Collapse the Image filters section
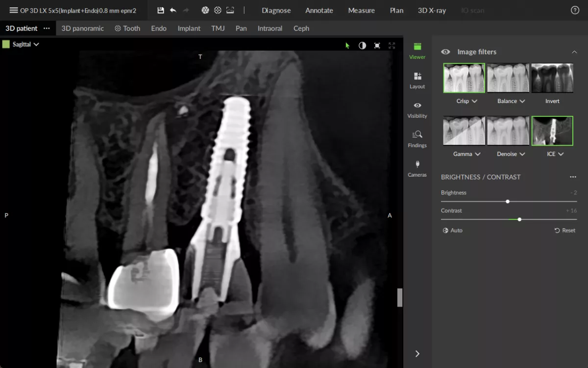The height and width of the screenshot is (368, 588). pyautogui.click(x=574, y=52)
